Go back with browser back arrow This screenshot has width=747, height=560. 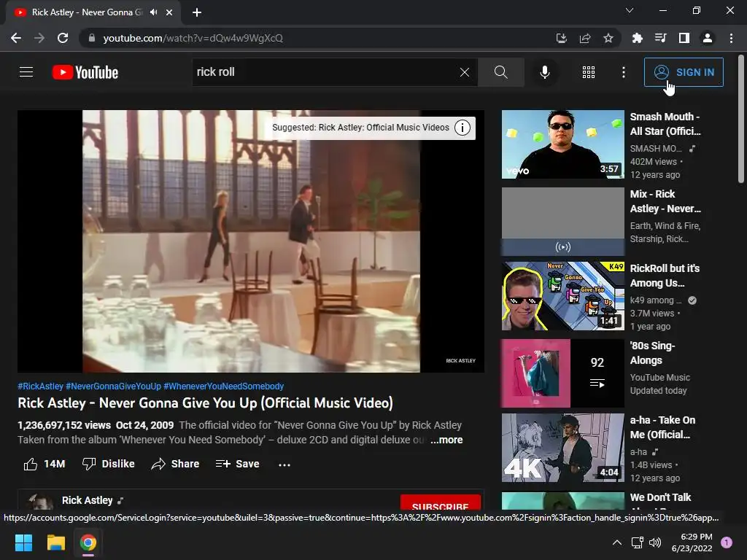pyautogui.click(x=16, y=38)
